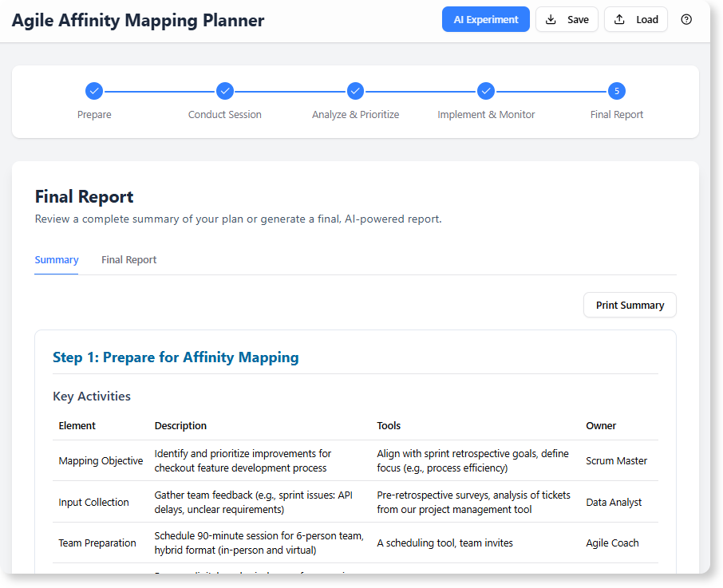The width and height of the screenshot is (723, 588).
Task: Click the Step 1 Prepare heading
Action: coord(176,357)
